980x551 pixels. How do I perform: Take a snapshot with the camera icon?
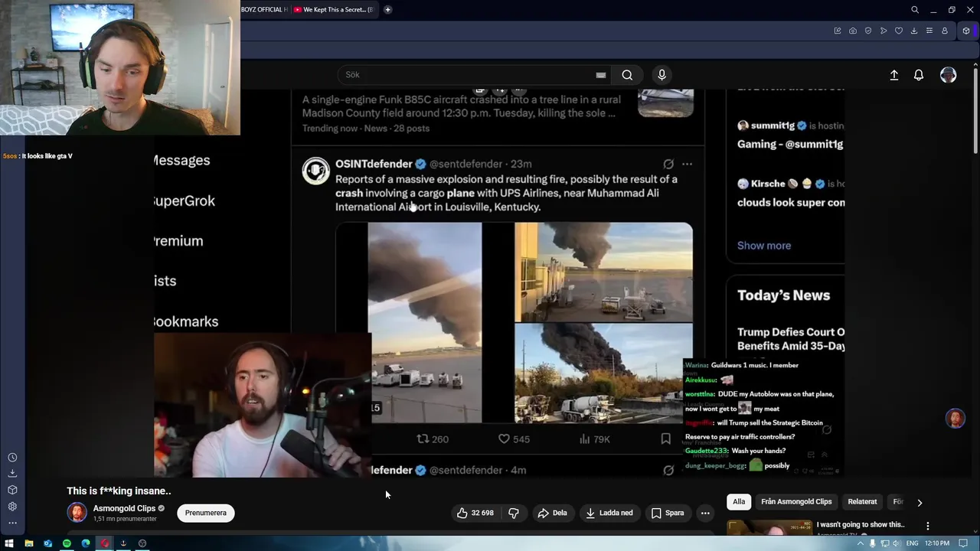[853, 31]
